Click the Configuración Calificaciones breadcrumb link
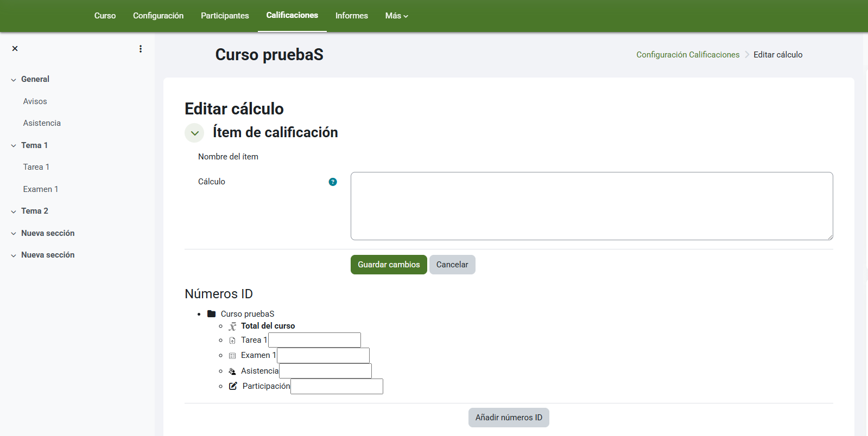This screenshot has height=436, width=868. pyautogui.click(x=688, y=55)
